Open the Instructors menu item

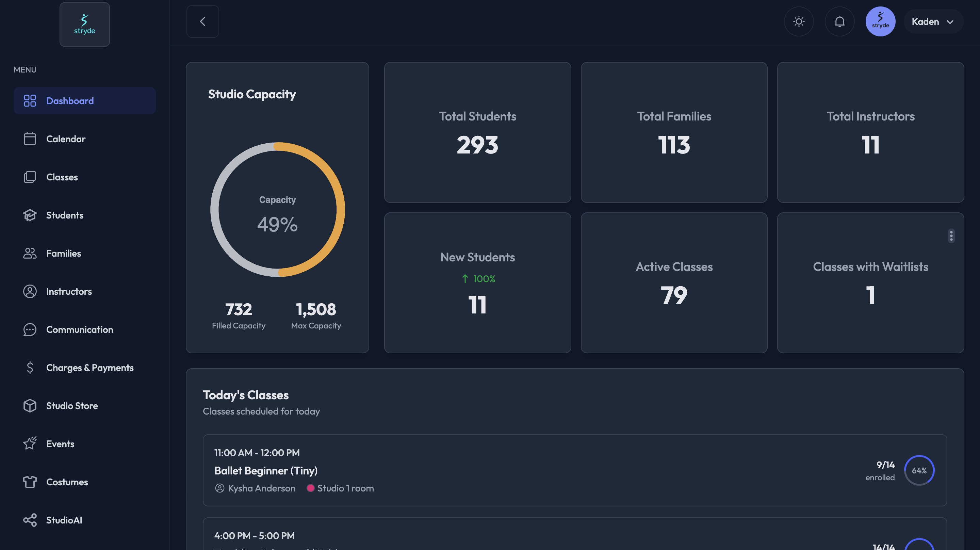point(84,291)
